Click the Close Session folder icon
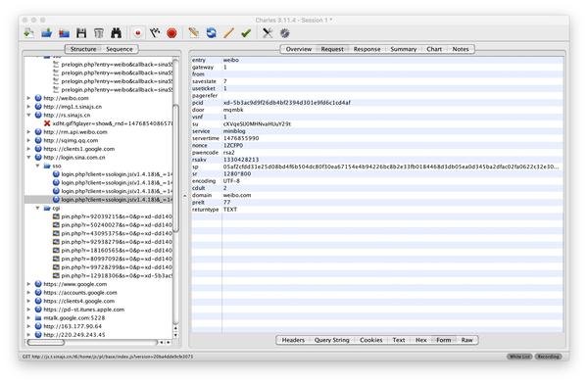 64,33
